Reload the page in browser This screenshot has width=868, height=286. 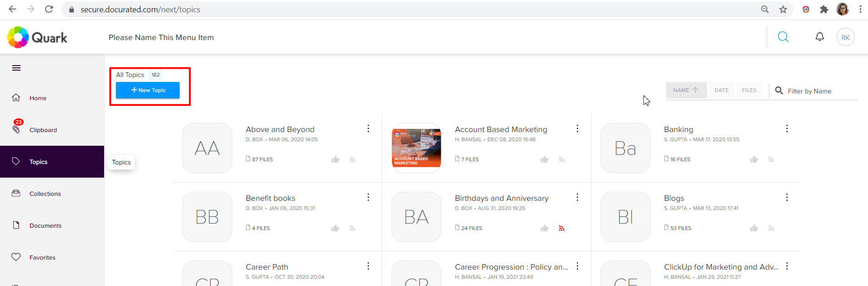49,9
